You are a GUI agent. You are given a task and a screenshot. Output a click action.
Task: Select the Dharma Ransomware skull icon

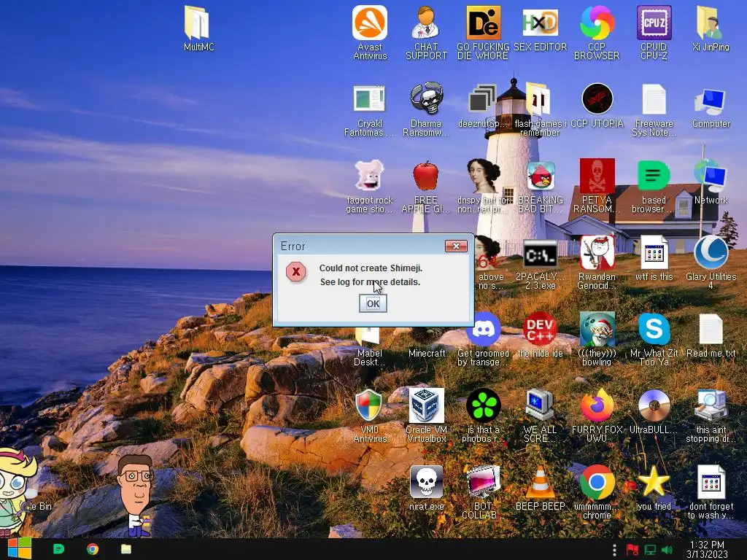click(426, 99)
